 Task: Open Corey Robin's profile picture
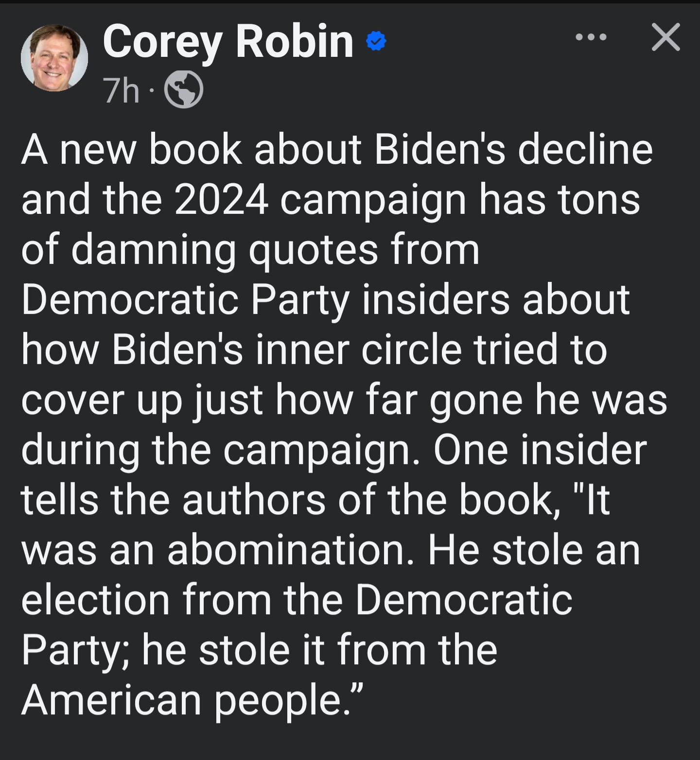click(54, 58)
